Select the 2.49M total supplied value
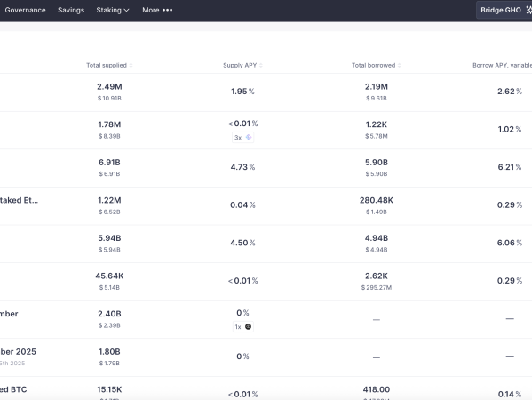The width and height of the screenshot is (532, 400). pyautogui.click(x=109, y=87)
